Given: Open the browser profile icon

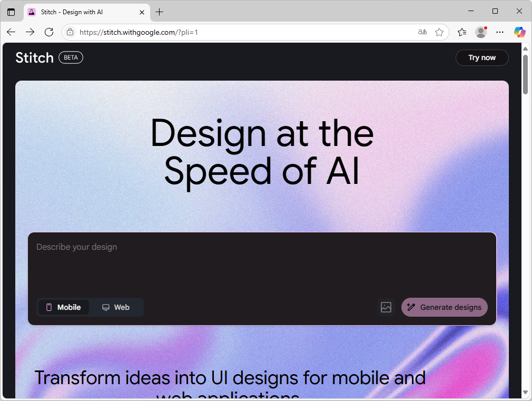Looking at the screenshot, I should (481, 32).
